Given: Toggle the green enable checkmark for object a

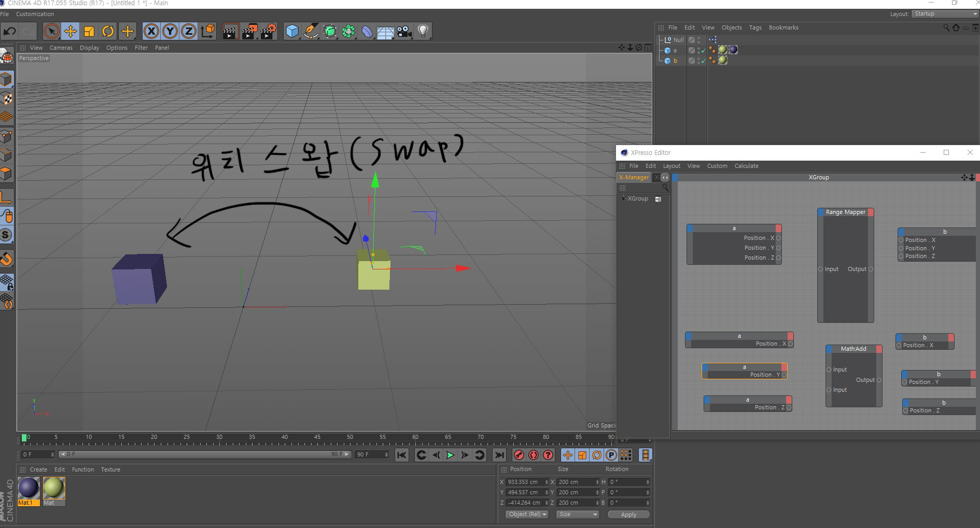Looking at the screenshot, I should tap(704, 51).
